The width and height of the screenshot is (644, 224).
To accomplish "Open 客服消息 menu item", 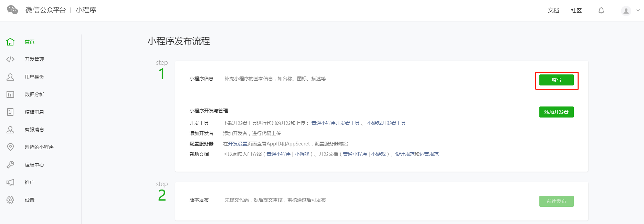I will 34,130.
